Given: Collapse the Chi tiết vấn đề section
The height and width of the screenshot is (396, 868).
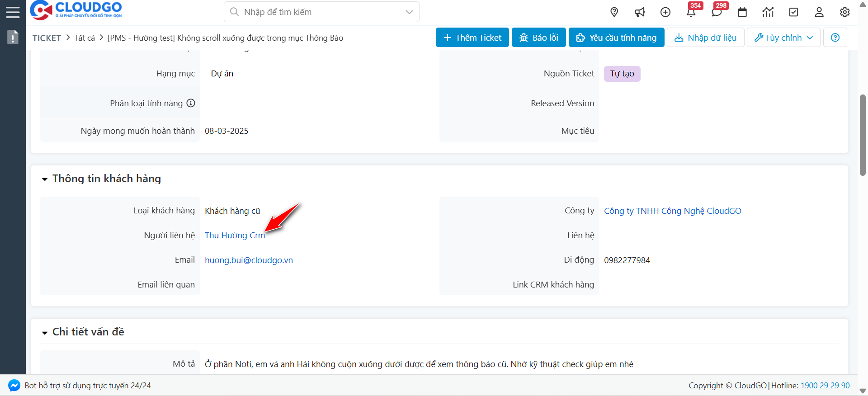Looking at the screenshot, I should point(45,333).
